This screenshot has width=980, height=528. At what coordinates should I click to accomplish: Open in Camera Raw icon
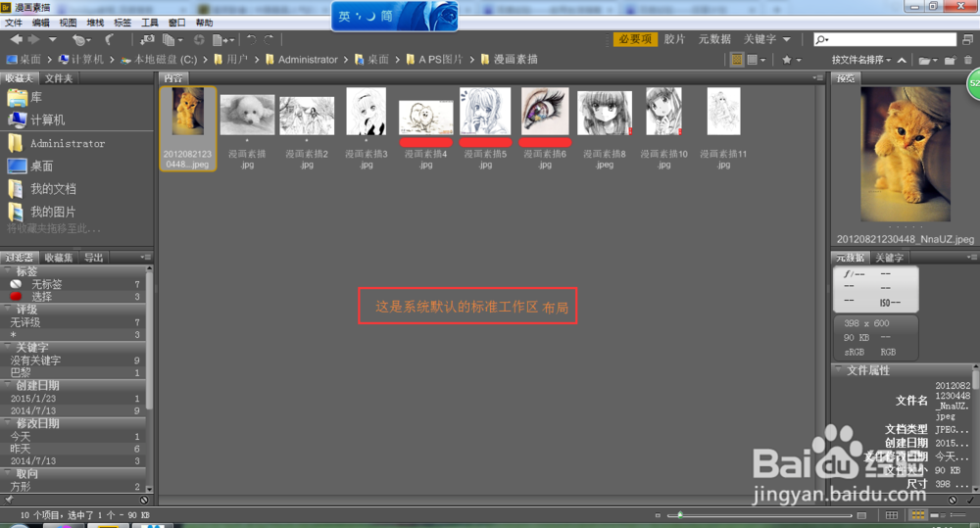click(x=199, y=40)
